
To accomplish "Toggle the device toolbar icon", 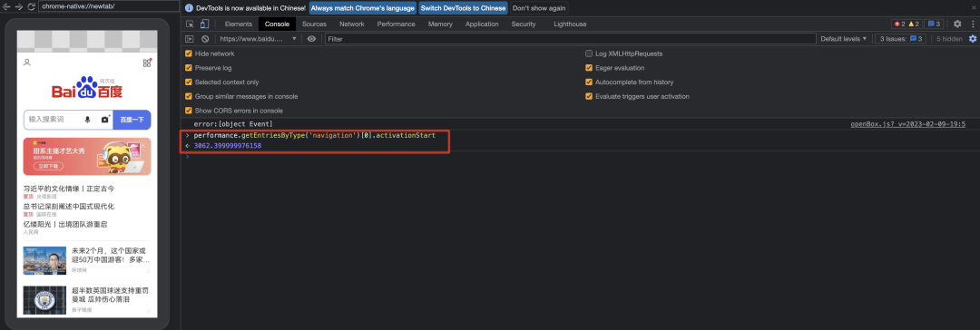I will tap(204, 24).
